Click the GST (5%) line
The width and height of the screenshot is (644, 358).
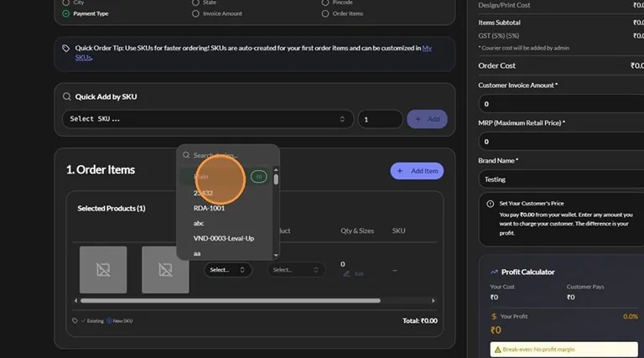tap(499, 36)
